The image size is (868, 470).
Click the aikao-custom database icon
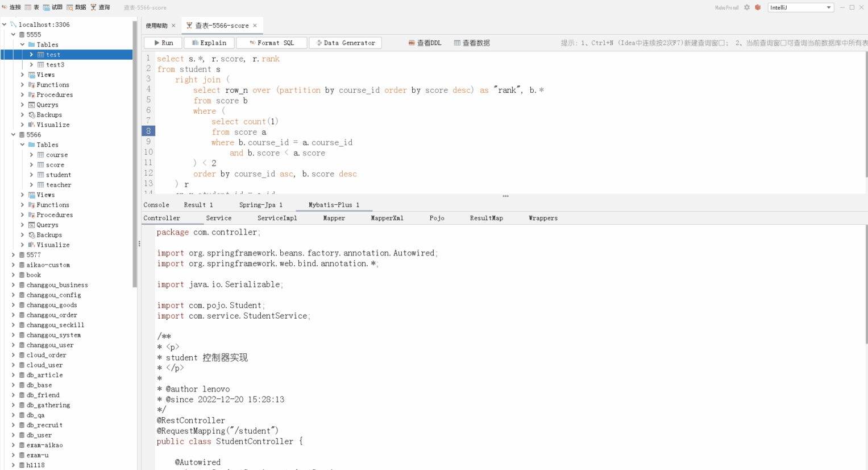tap(22, 265)
